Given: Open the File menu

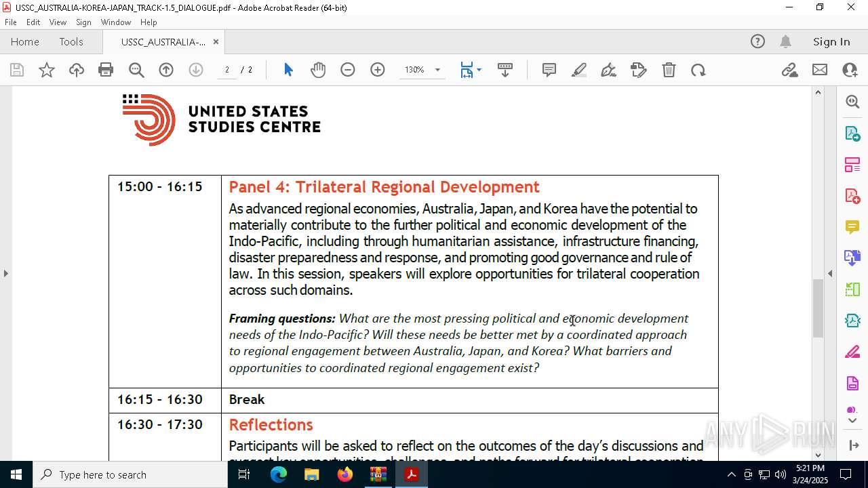Looking at the screenshot, I should point(11,22).
